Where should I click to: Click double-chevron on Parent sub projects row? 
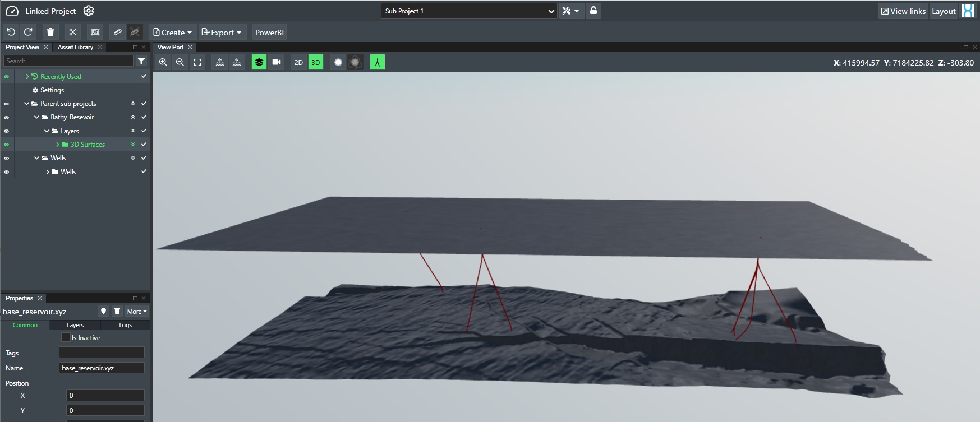tap(133, 104)
